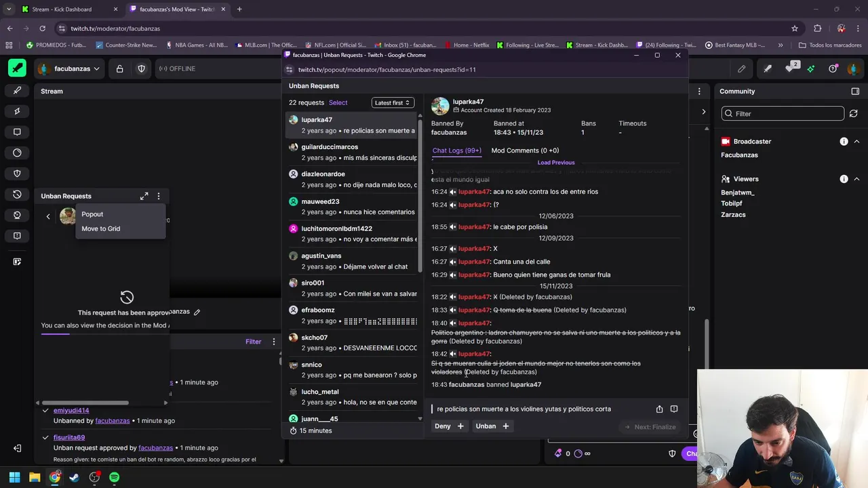
Task: Open the facubanzas channel dropdown
Action: tap(69, 68)
